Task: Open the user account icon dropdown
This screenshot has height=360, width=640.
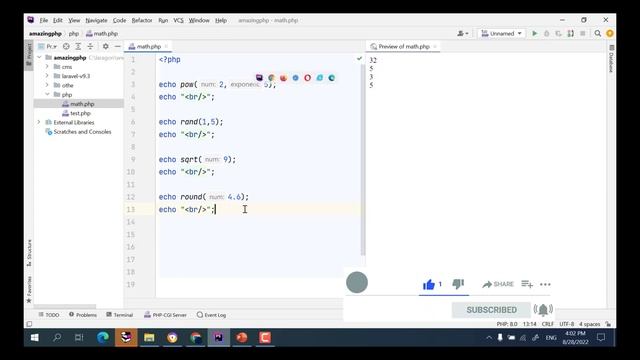Action: pos(462,33)
